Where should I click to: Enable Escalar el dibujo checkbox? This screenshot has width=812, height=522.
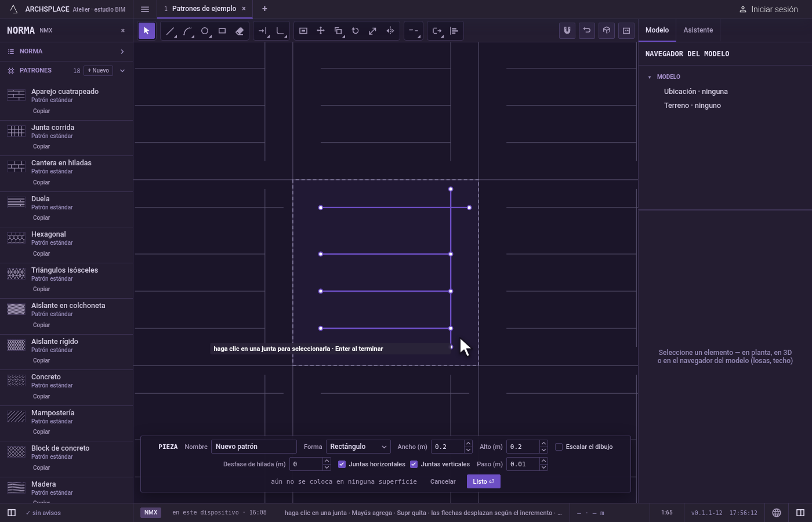click(559, 447)
